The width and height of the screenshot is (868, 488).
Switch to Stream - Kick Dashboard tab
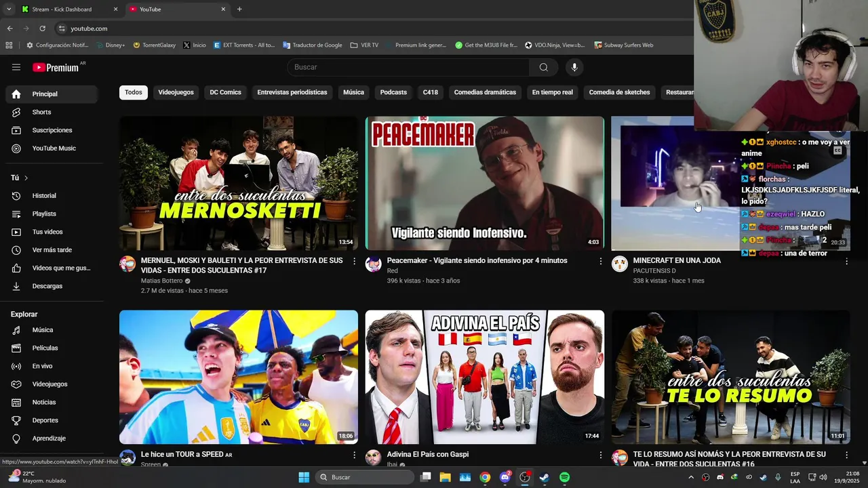coord(68,9)
